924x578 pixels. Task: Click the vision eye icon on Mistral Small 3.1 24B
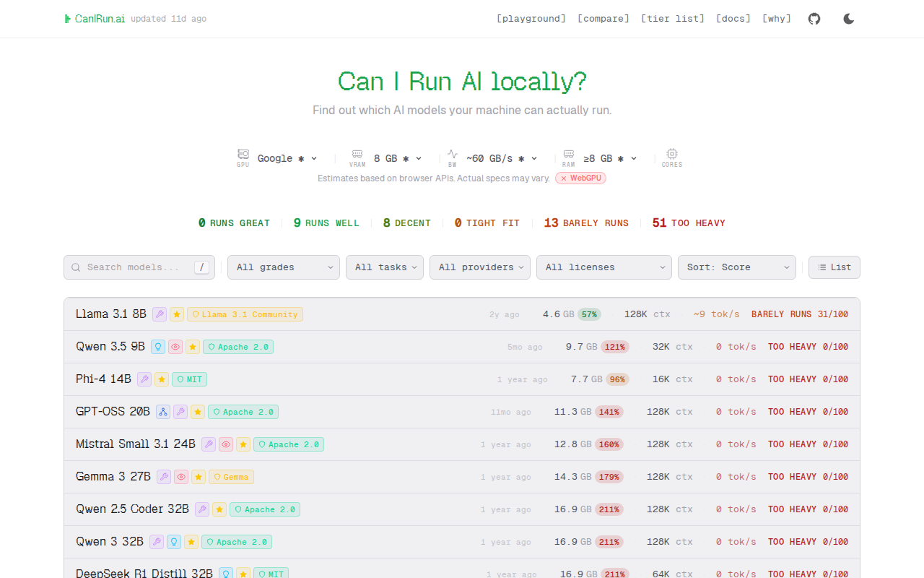226,444
